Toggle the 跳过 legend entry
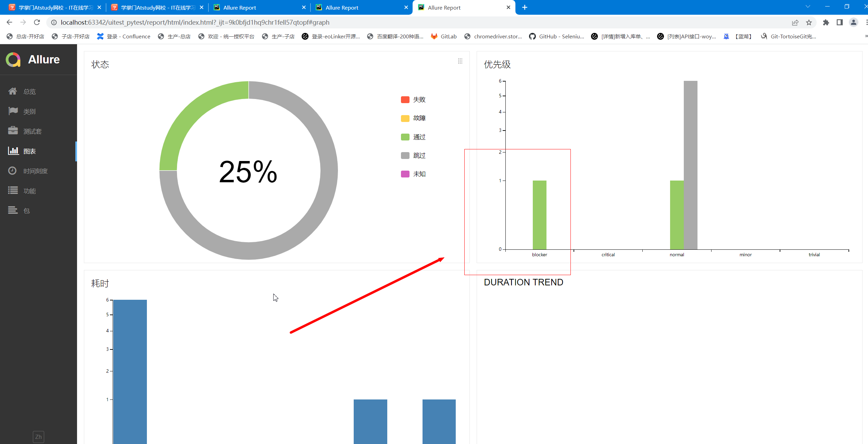 [x=419, y=156]
